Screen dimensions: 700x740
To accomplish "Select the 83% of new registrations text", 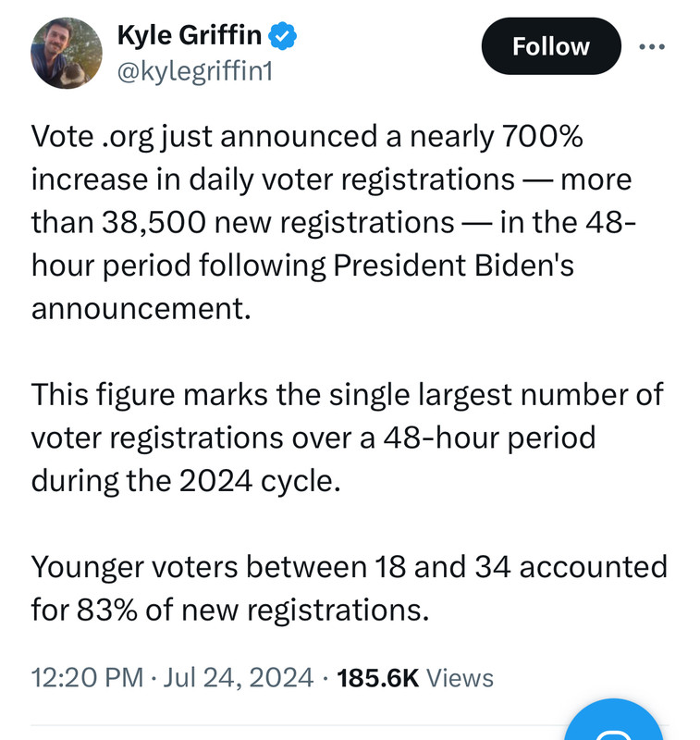I will [x=252, y=610].
